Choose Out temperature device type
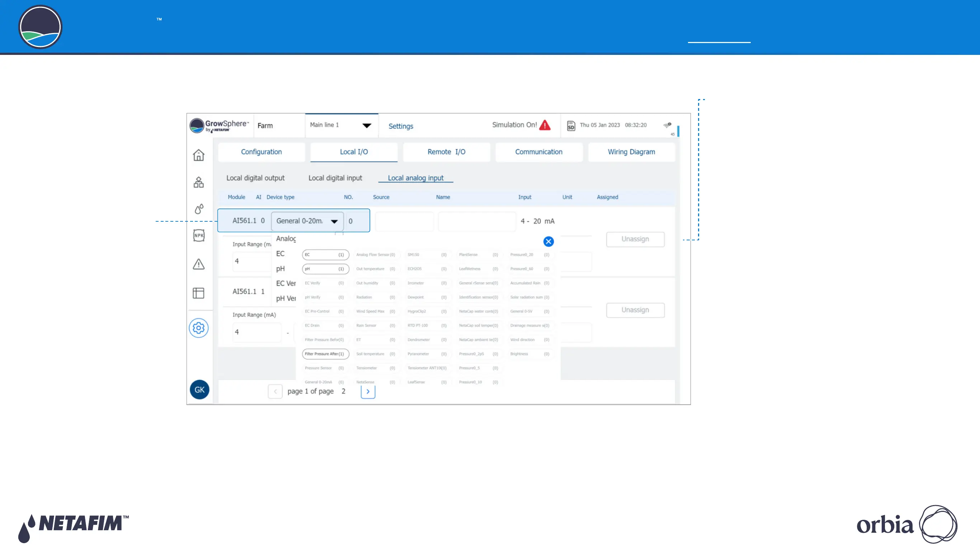This screenshot has width=980, height=551. (x=376, y=269)
